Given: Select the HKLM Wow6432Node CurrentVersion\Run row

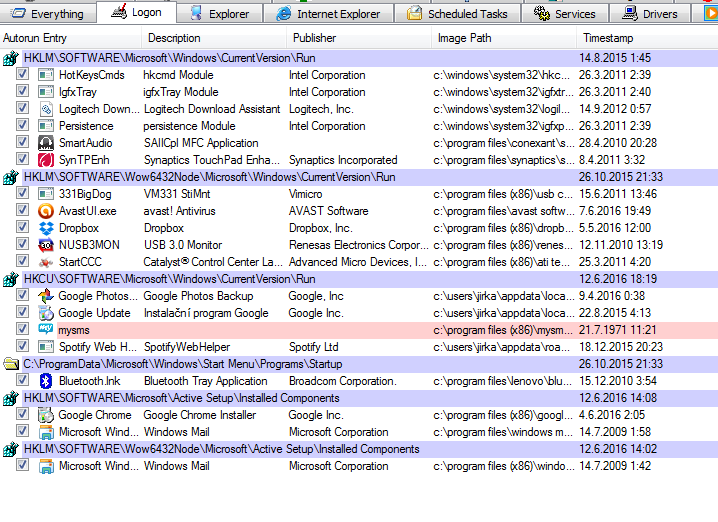Looking at the screenshot, I should click(359, 177).
